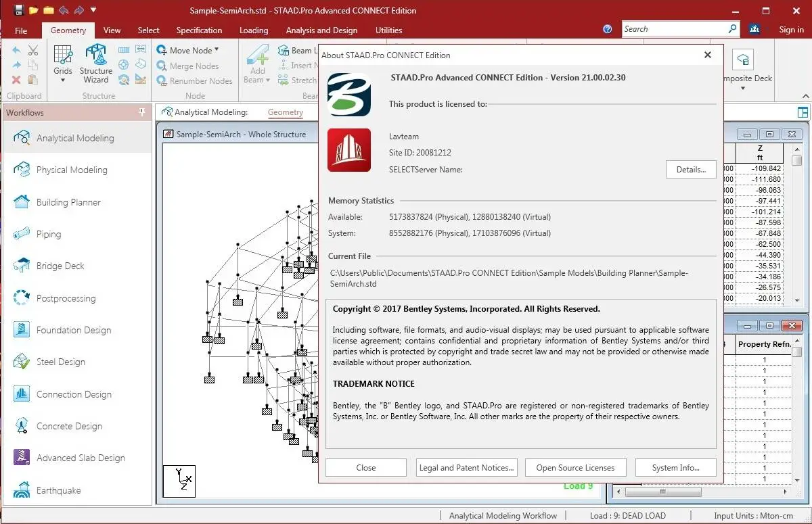Click the Composite Deck icon
Screen dimensions: 812x524
[743, 59]
